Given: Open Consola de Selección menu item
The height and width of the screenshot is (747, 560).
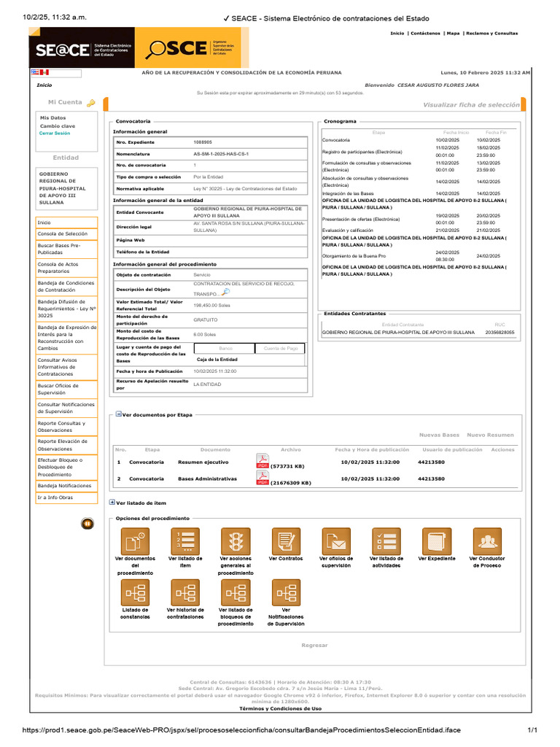Looking at the screenshot, I should point(66,234).
